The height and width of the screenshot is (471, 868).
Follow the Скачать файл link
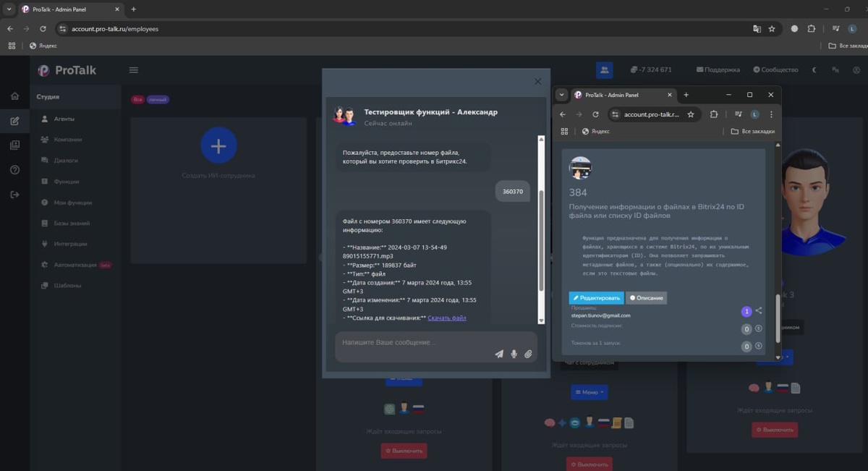(x=447, y=318)
